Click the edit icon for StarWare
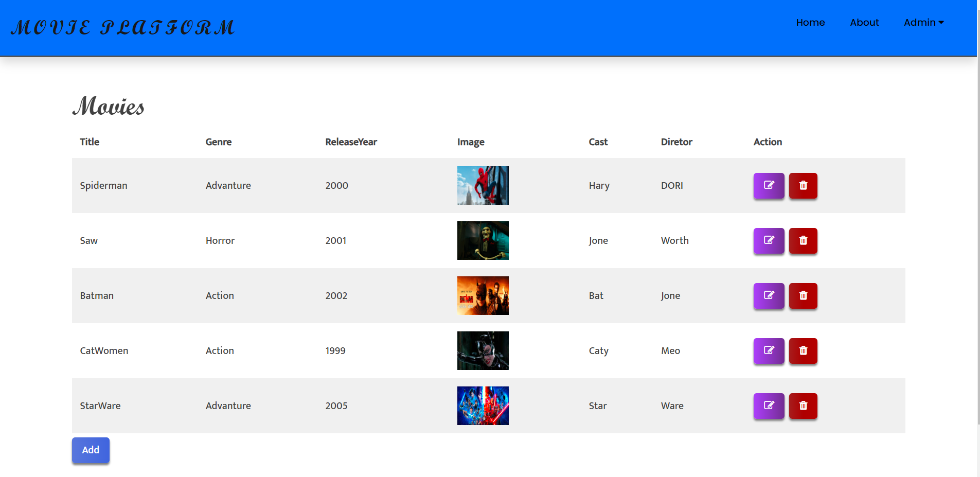 tap(769, 405)
